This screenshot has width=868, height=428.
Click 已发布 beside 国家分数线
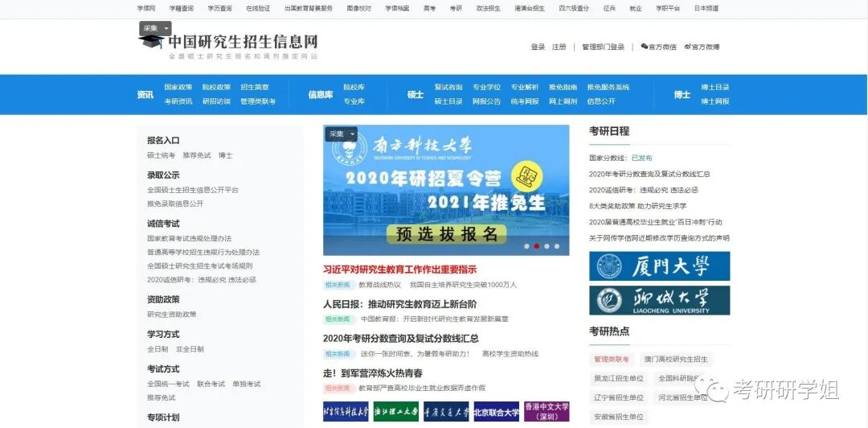pyautogui.click(x=641, y=158)
